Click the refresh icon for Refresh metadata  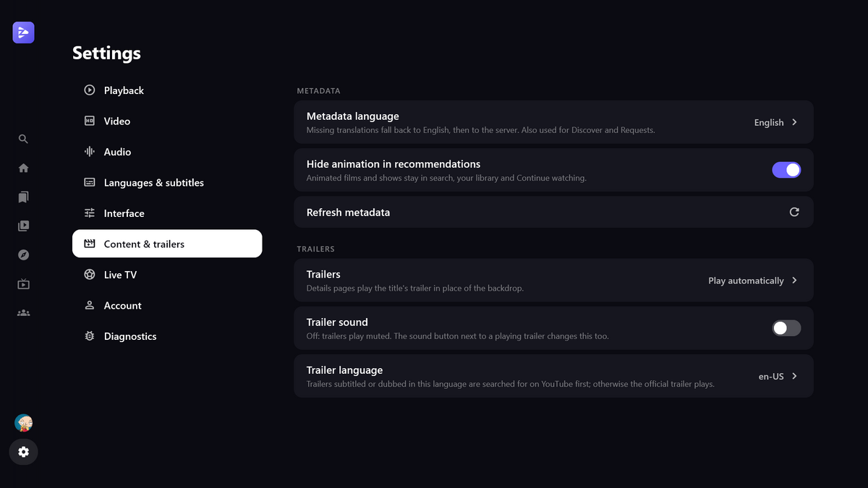794,212
